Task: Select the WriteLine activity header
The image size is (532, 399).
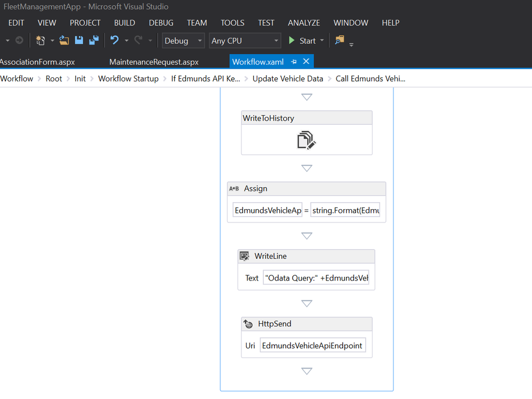Action: (x=307, y=256)
